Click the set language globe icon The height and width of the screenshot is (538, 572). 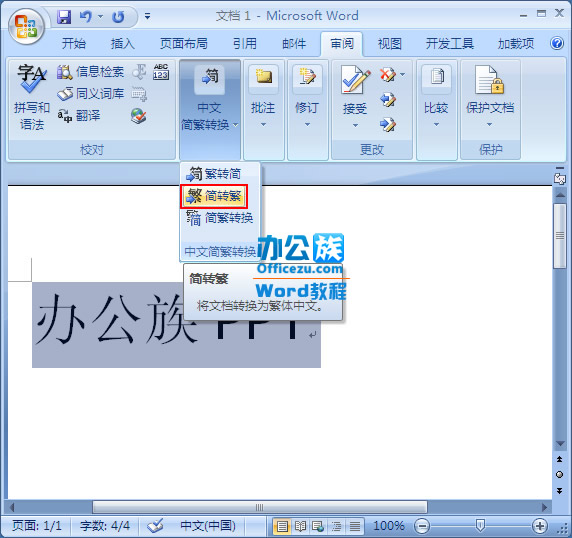coord(139,116)
